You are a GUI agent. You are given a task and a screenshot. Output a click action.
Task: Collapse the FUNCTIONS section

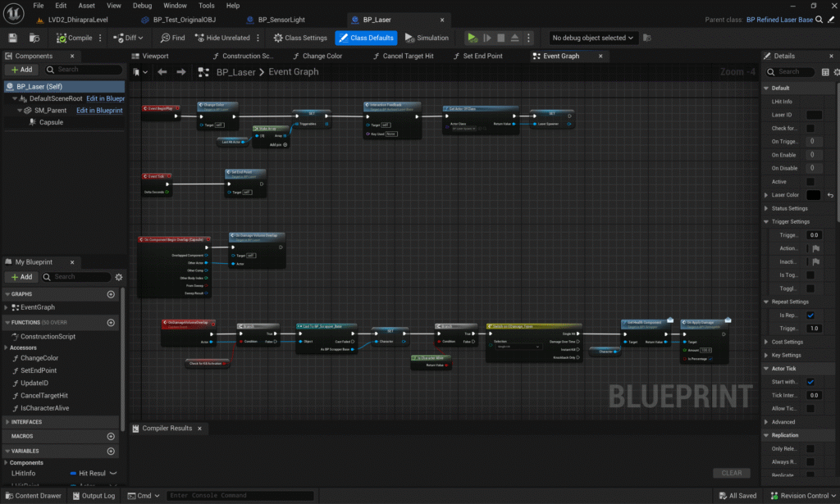pos(7,323)
